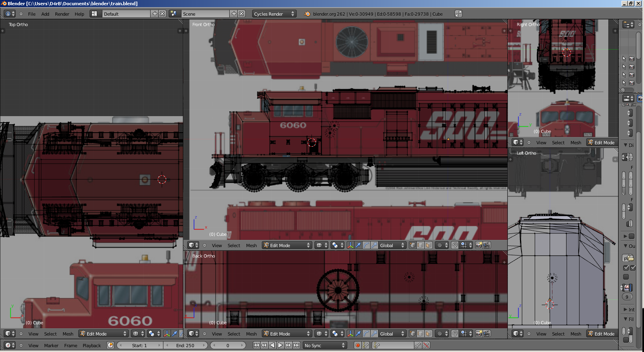Toggle snapping magnet in the Front Ortho header

[x=454, y=245]
